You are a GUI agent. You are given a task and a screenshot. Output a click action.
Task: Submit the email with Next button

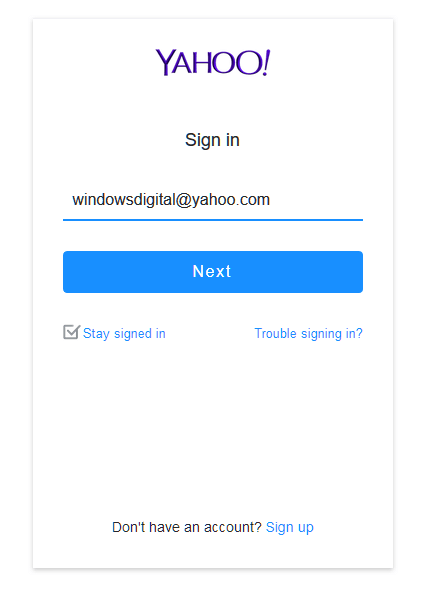click(x=213, y=272)
